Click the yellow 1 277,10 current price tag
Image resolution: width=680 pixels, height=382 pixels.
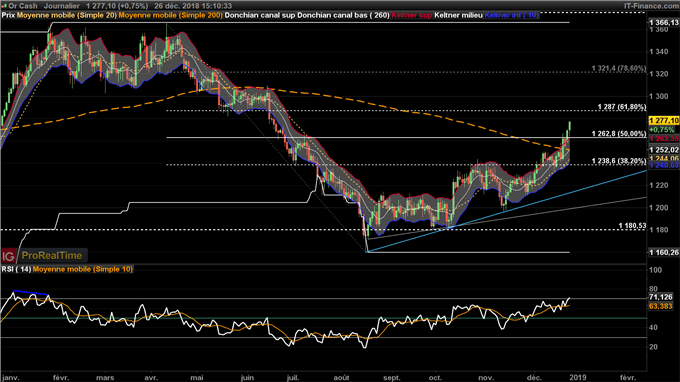pyautogui.click(x=664, y=121)
